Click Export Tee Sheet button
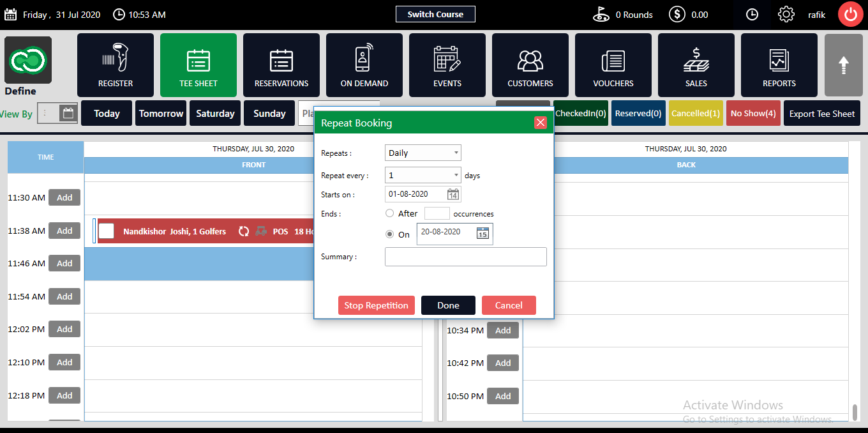The image size is (868, 433). point(822,113)
